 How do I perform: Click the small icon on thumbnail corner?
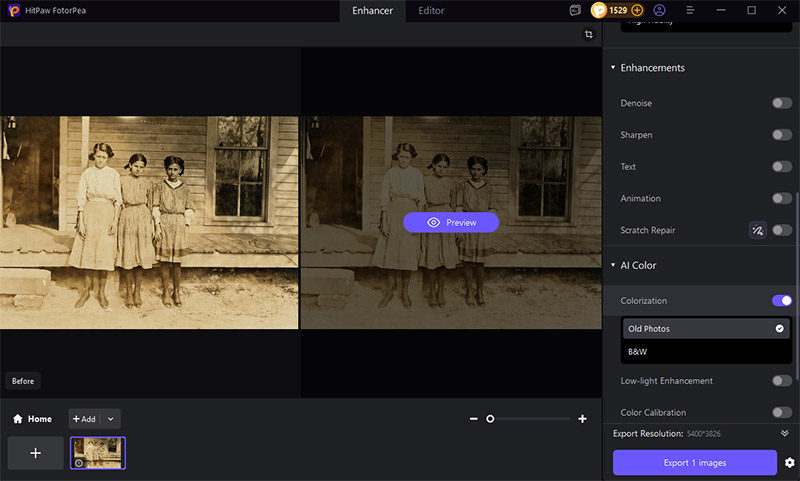tap(79, 463)
